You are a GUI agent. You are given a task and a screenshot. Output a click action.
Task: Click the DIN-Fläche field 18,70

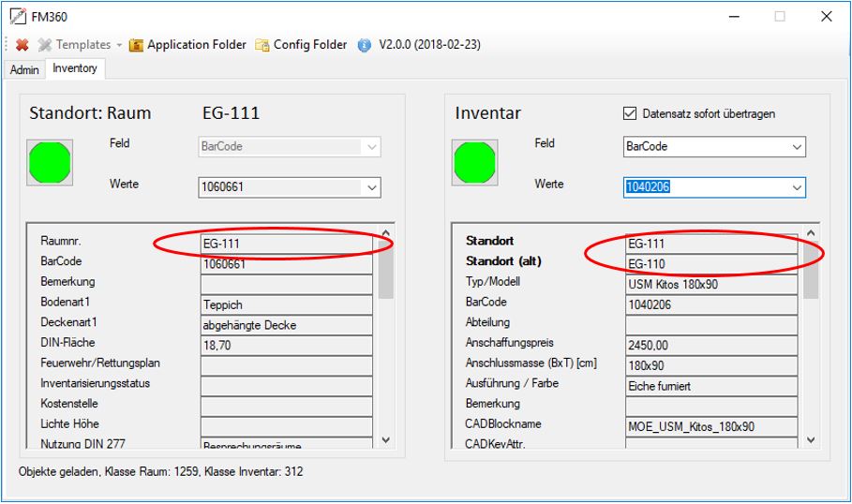click(287, 346)
